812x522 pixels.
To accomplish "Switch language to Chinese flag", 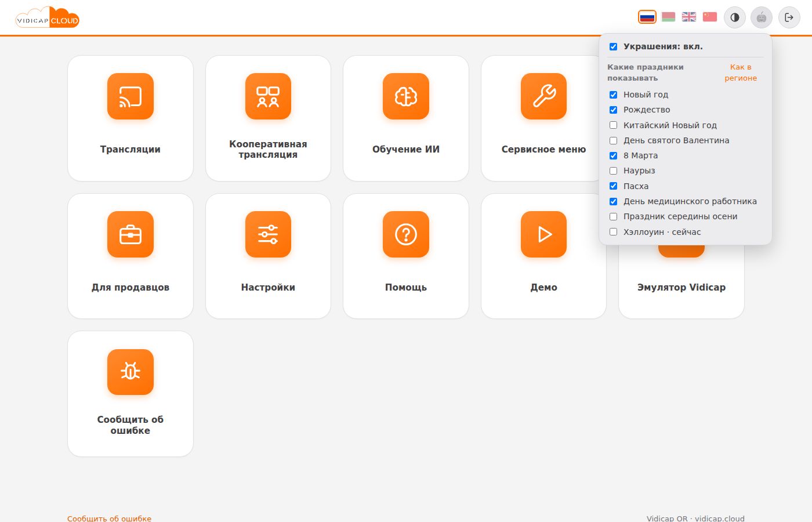I will pyautogui.click(x=710, y=17).
